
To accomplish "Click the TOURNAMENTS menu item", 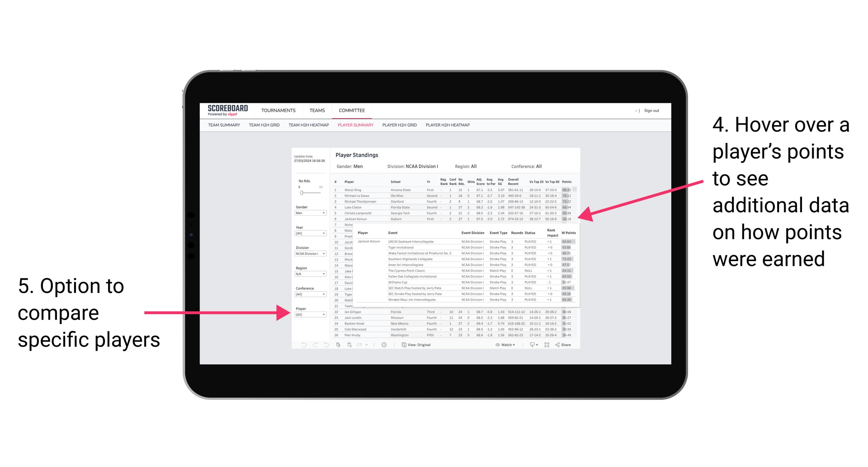I will pos(278,110).
